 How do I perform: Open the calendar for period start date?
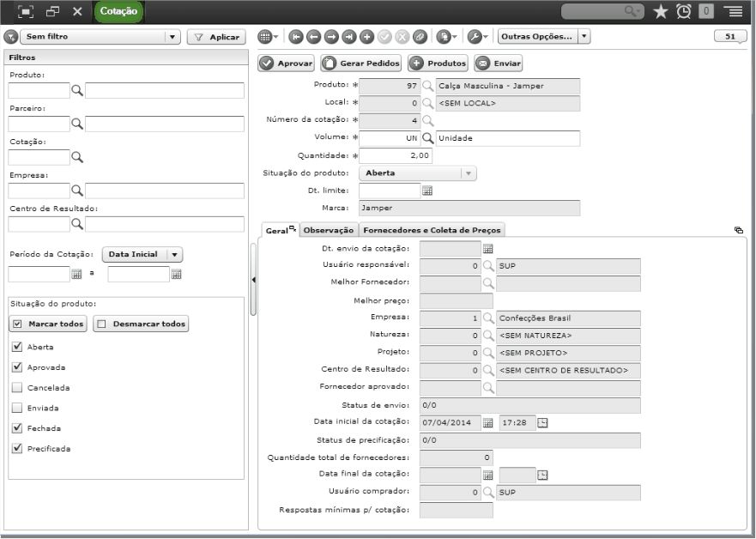(76, 275)
